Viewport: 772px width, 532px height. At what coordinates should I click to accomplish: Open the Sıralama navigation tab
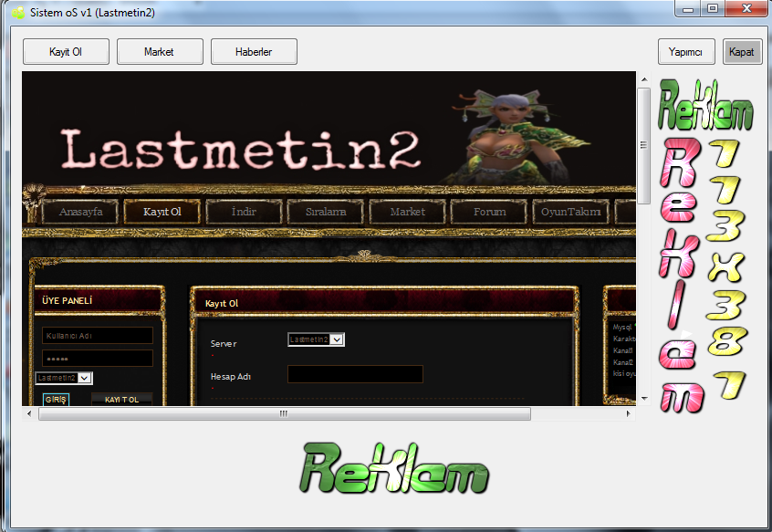[x=326, y=212]
